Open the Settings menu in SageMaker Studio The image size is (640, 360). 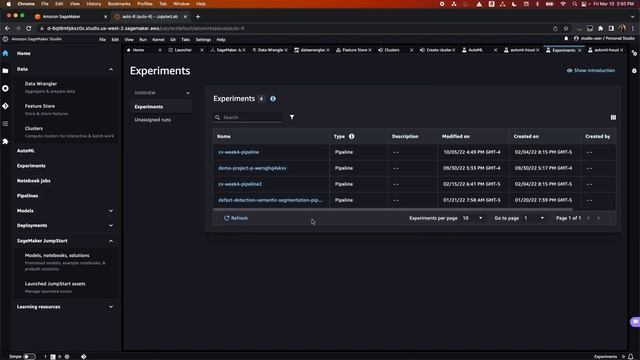pyautogui.click(x=203, y=40)
